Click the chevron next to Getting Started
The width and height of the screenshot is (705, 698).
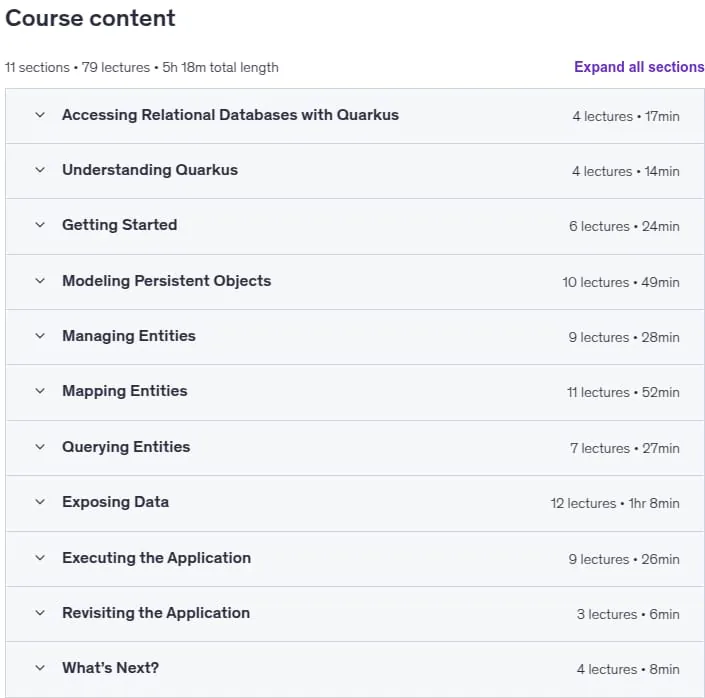coord(40,225)
